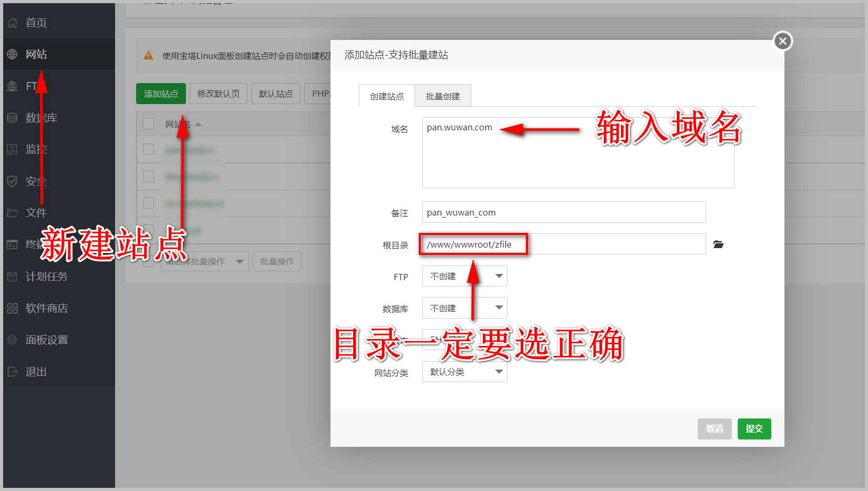Open the 首页 home icon in sidebar

[x=12, y=23]
